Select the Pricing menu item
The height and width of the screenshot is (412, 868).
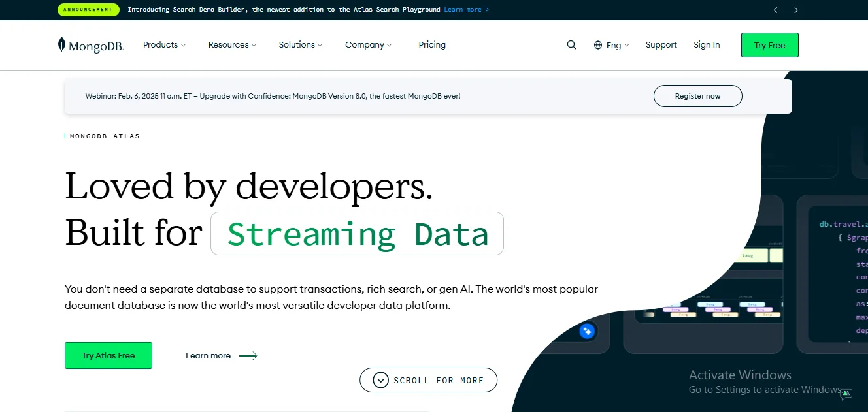tap(431, 44)
